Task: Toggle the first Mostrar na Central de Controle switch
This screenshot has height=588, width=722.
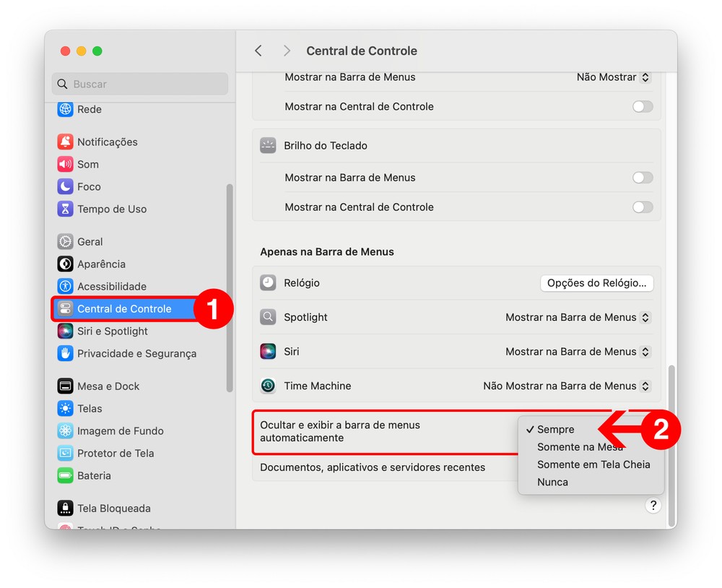Action: [643, 106]
